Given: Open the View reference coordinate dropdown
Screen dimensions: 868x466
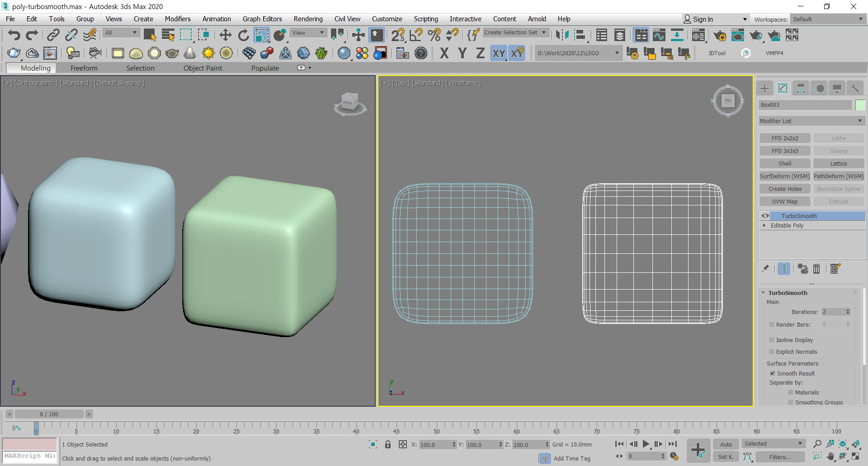Looking at the screenshot, I should pos(308,33).
